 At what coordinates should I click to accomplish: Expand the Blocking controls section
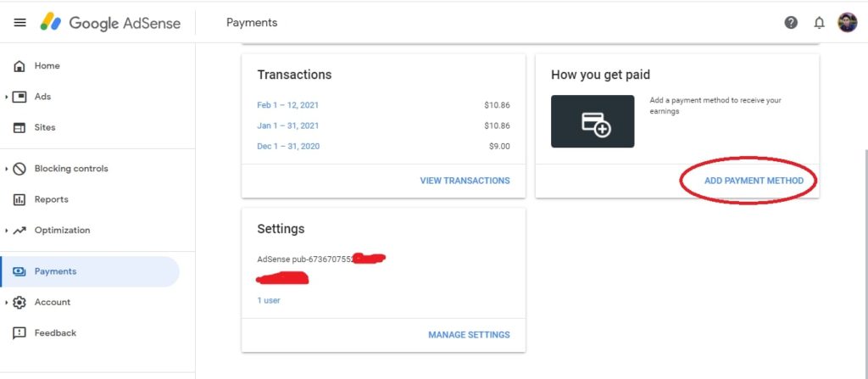pos(7,169)
